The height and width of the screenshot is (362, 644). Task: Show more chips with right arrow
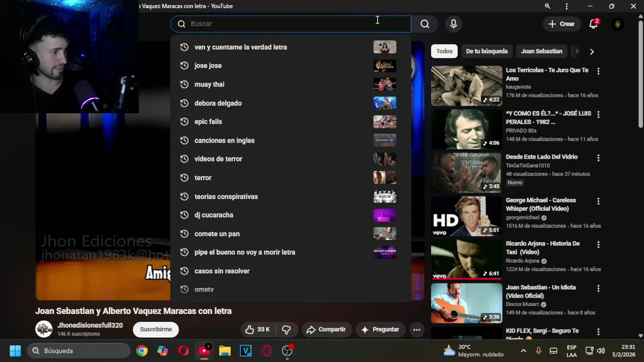pos(592,51)
